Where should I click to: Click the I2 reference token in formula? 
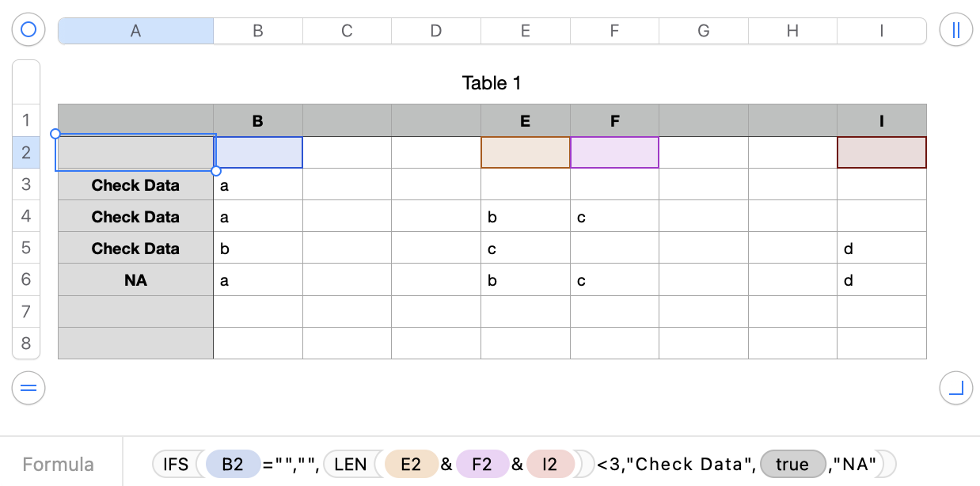[x=551, y=464]
